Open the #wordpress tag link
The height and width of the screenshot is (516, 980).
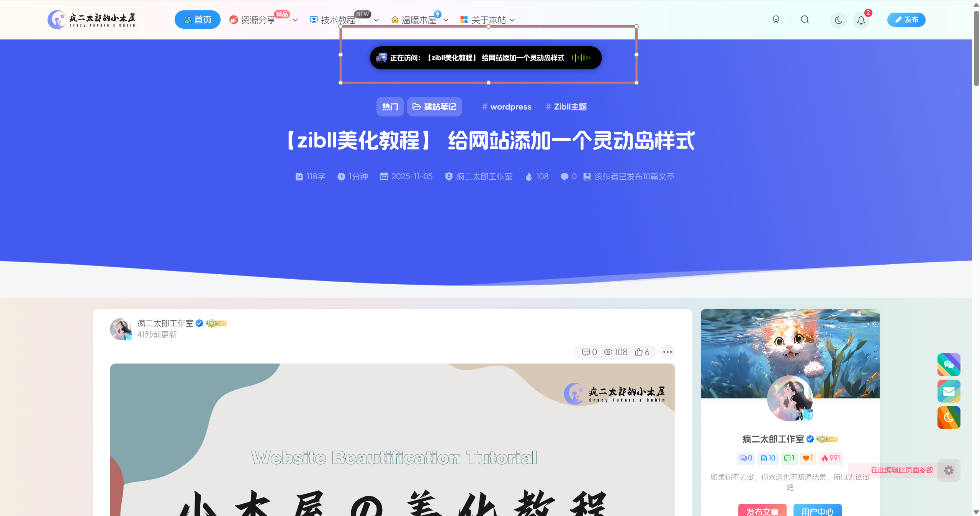pos(506,106)
